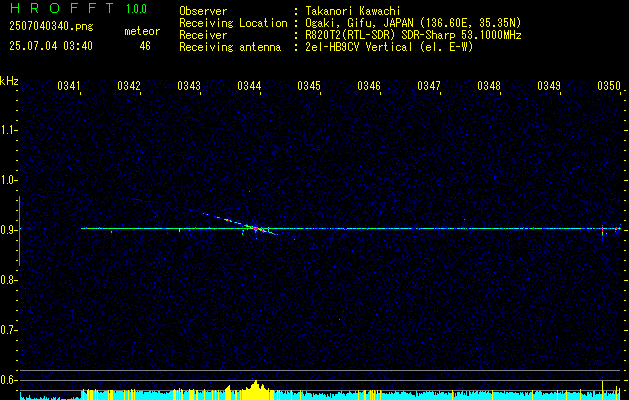The image size is (629, 400).
Task: Click the 0347 time marker
Action: [x=429, y=86]
